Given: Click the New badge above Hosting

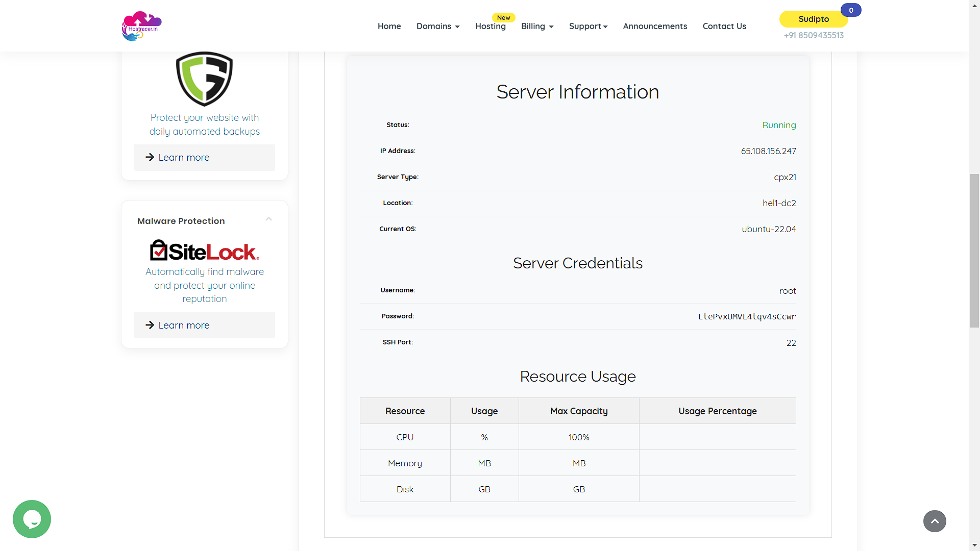Looking at the screenshot, I should pos(503,17).
